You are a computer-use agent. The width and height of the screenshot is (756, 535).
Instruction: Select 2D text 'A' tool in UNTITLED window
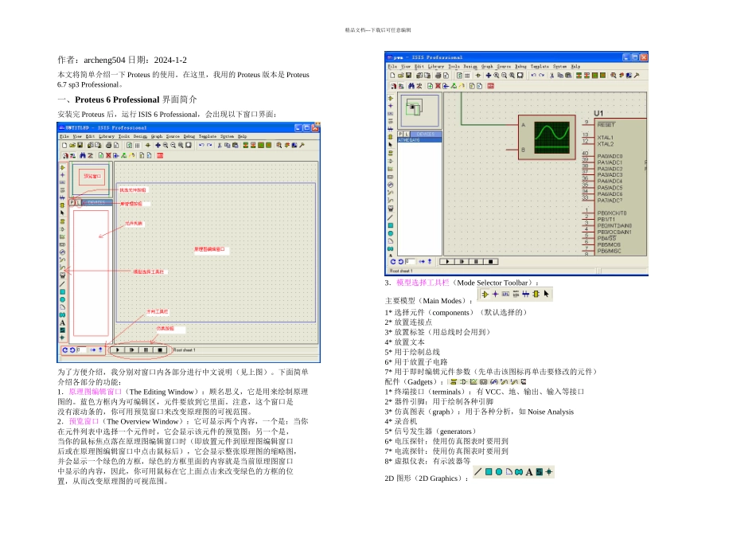pyautogui.click(x=62, y=322)
